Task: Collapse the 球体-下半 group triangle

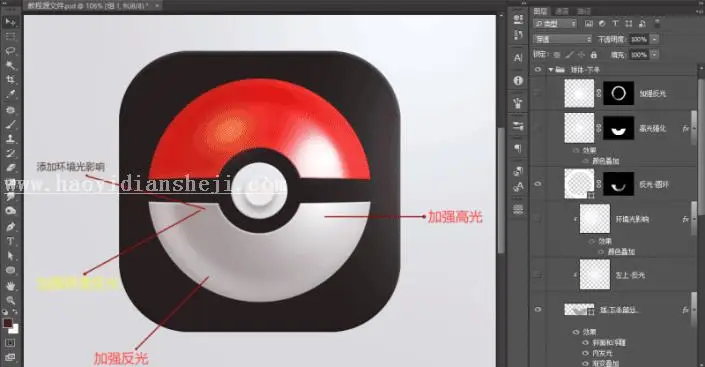Action: coord(551,70)
